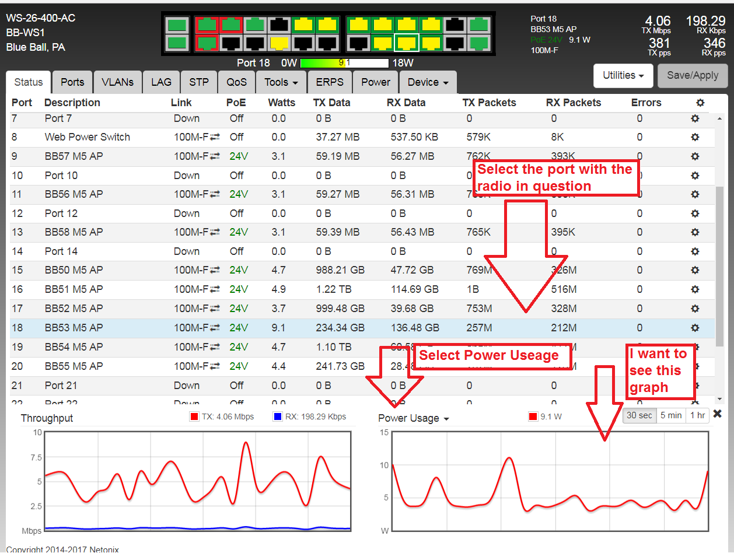Click the gear icon in the table header
This screenshot has height=560, width=734.
tap(700, 103)
